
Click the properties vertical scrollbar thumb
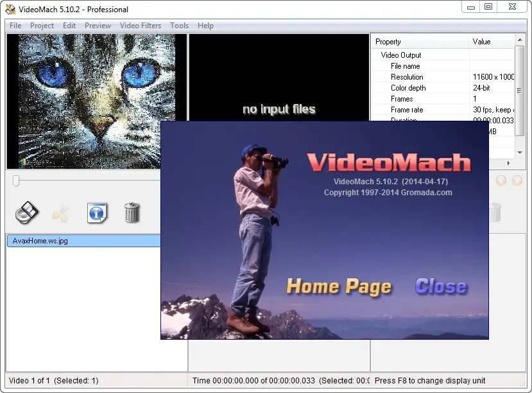[519, 91]
